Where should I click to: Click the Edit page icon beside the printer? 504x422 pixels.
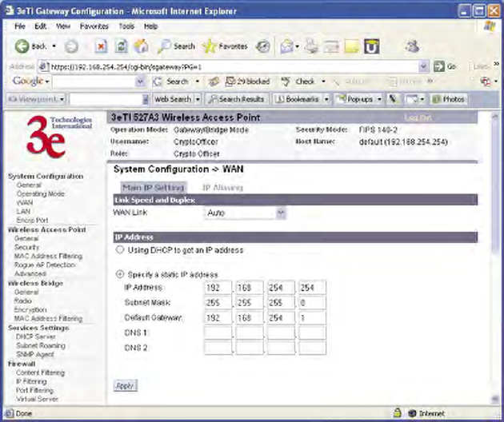point(331,47)
